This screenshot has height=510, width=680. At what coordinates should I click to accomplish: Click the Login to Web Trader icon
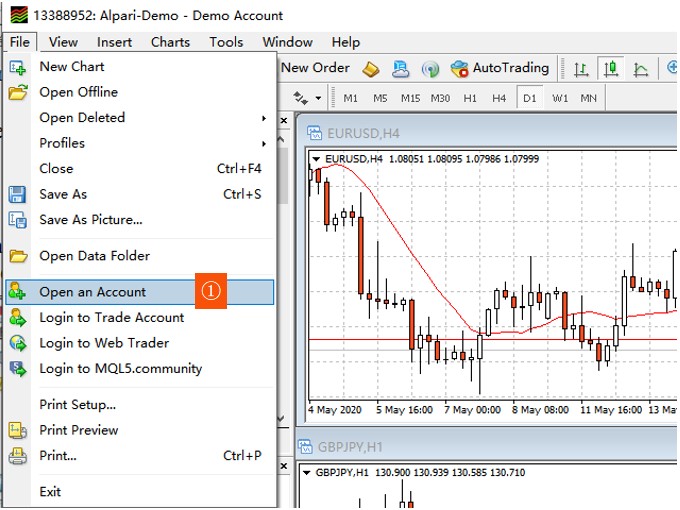click(x=18, y=343)
